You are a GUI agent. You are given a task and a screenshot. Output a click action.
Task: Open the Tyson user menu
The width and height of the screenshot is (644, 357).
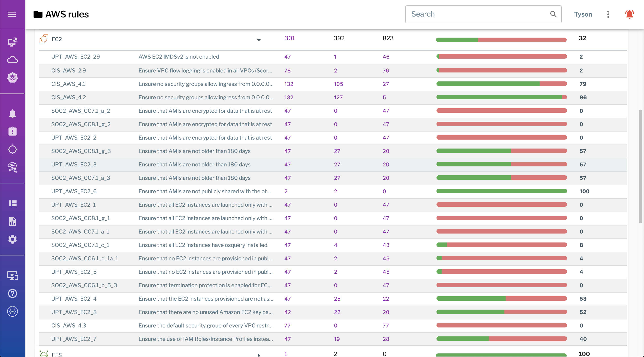tap(583, 14)
